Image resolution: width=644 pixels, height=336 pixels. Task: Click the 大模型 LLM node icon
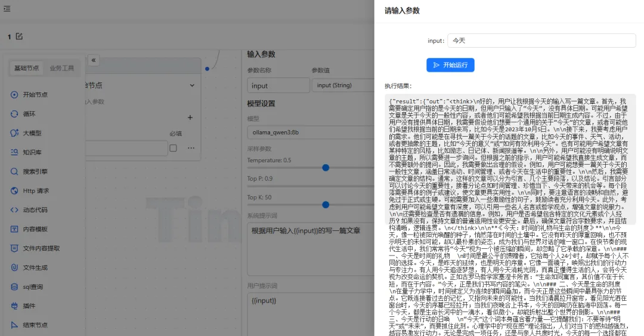(x=14, y=133)
